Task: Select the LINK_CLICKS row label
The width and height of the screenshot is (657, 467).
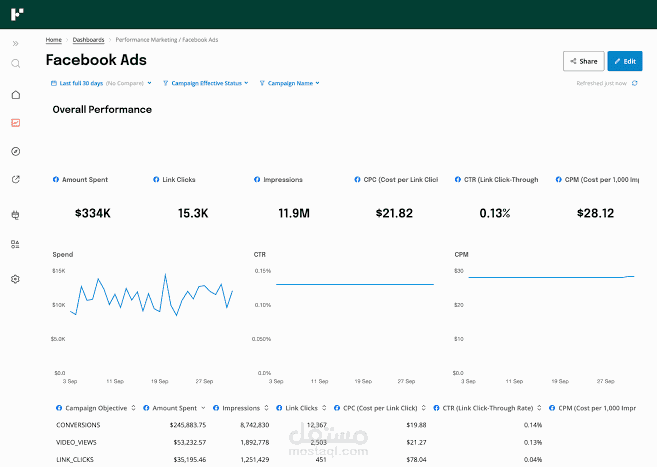Action: (x=75, y=459)
